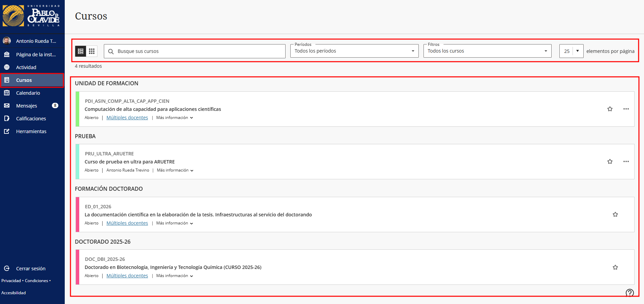The width and height of the screenshot is (644, 304).
Task: Open the Filtros Todos los cursos dropdown
Action: pos(487,51)
